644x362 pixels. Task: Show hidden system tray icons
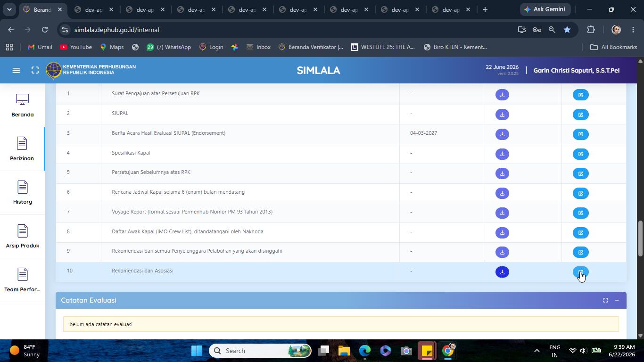coord(537,351)
